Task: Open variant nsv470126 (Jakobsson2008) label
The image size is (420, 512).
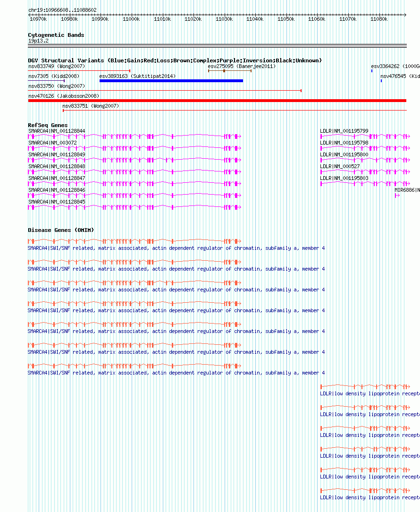Action: pos(64,96)
